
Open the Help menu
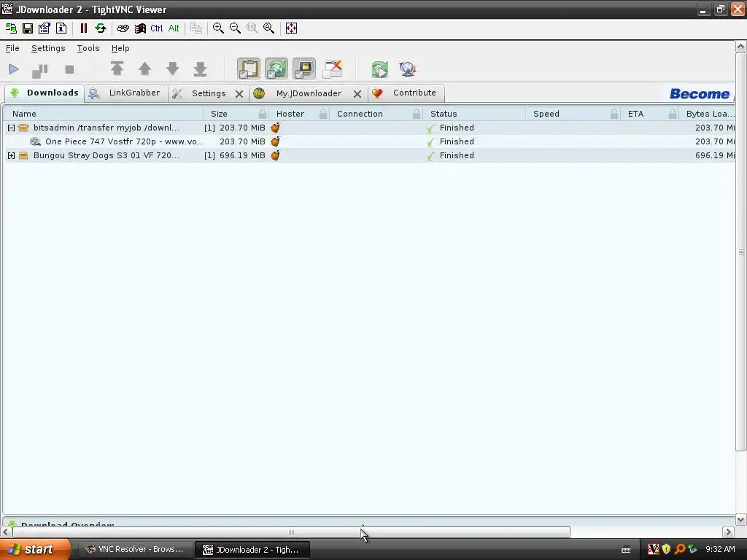pyautogui.click(x=120, y=48)
